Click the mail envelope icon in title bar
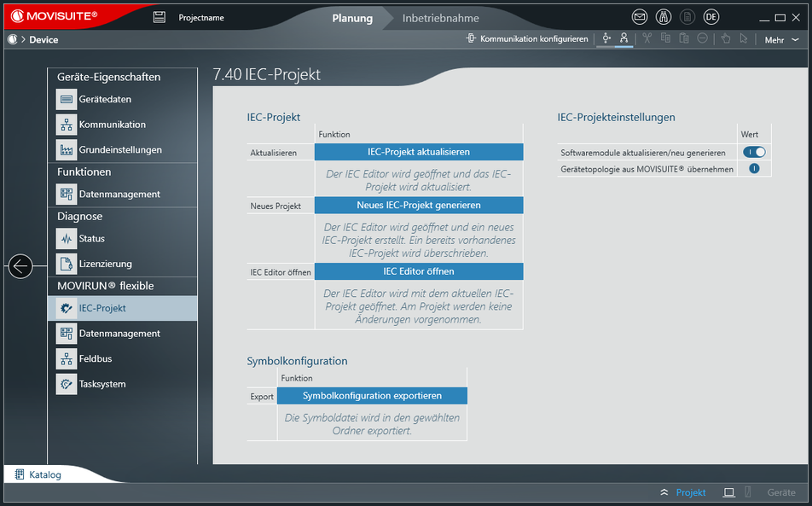Viewport: 812px width, 506px height. point(640,17)
